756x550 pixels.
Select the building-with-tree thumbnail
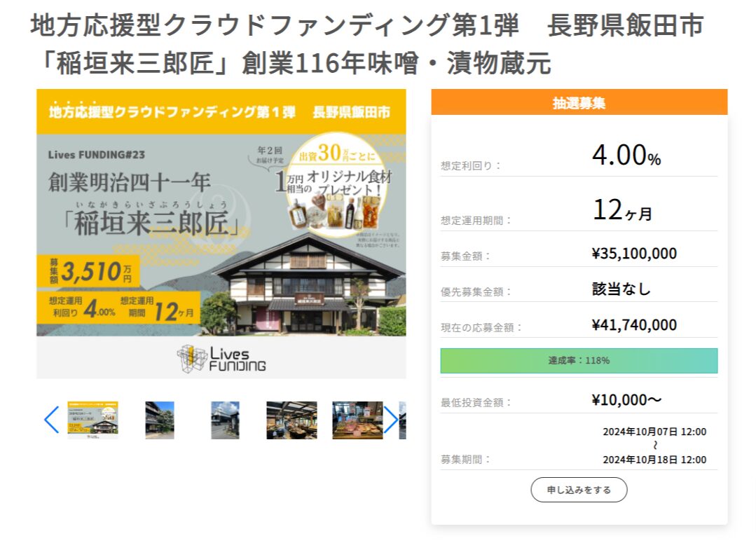(x=160, y=420)
